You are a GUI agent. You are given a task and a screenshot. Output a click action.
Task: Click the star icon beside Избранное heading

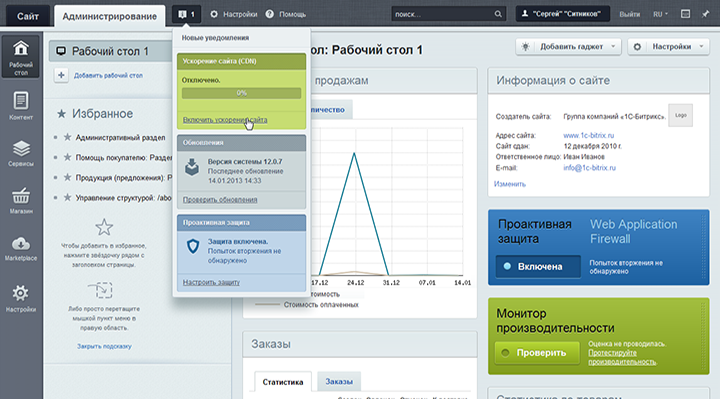(x=61, y=113)
